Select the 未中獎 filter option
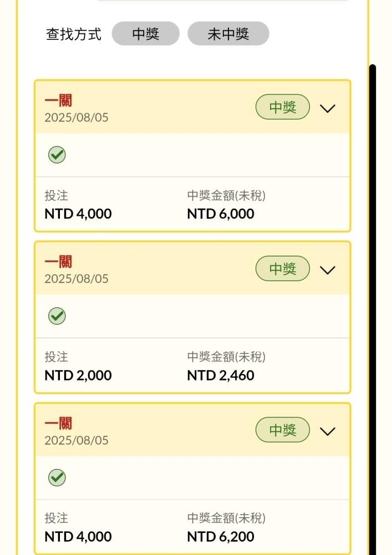The height and width of the screenshot is (555, 392). 228,34
